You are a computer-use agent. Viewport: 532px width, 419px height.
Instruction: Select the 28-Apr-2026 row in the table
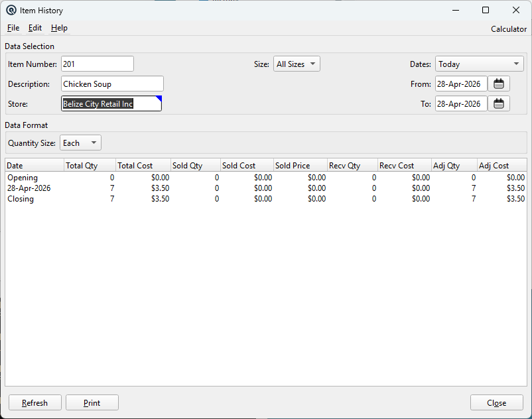[x=266, y=188]
